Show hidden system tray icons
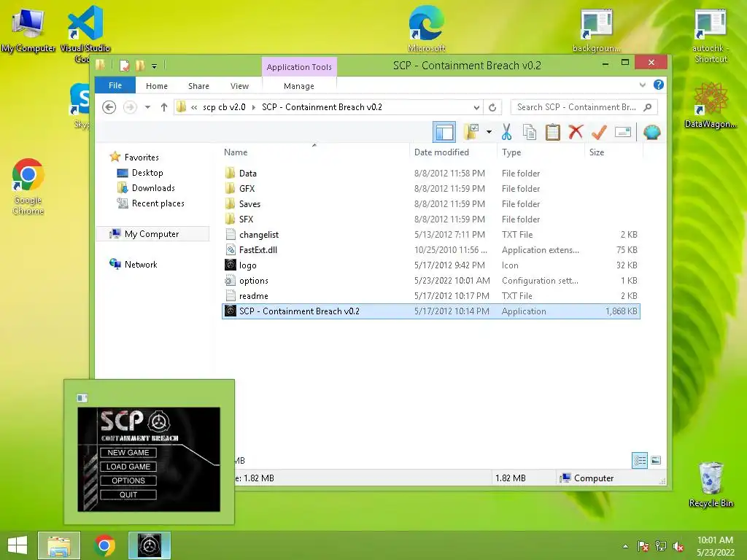The width and height of the screenshot is (747, 560). [x=625, y=546]
